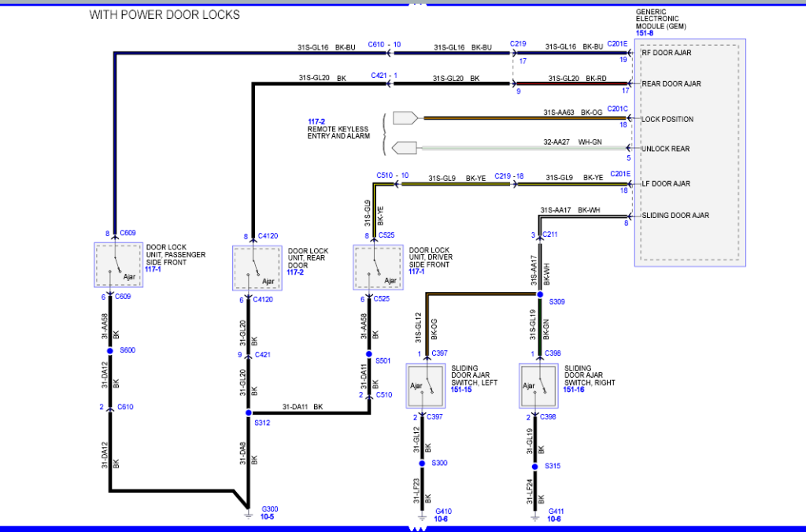The image size is (806, 532).
Task: Click the passenger side front door lock Ajar switch symbol
Action: click(118, 265)
